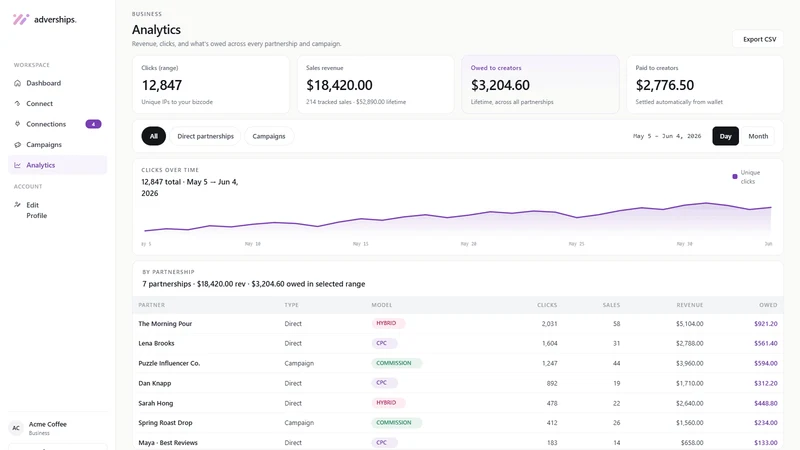Click the Campaigns megaphone icon
This screenshot has width=800, height=450.
pos(17,145)
